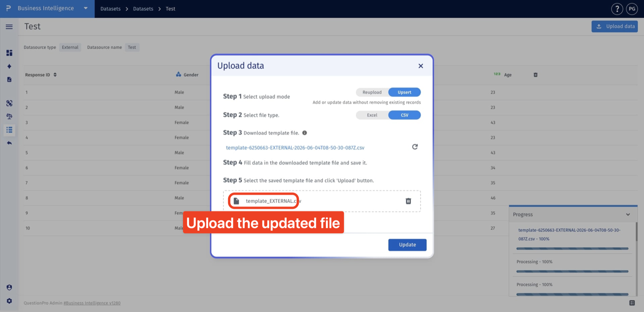Click the template upload 100% progress bar
Screen dimensions: 644x312
pyautogui.click(x=572, y=249)
